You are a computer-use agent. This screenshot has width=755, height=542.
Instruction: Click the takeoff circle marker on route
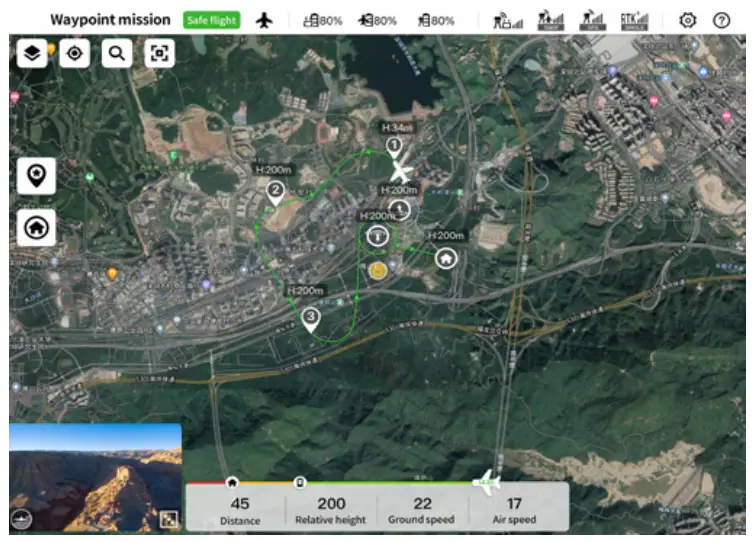(x=399, y=210)
